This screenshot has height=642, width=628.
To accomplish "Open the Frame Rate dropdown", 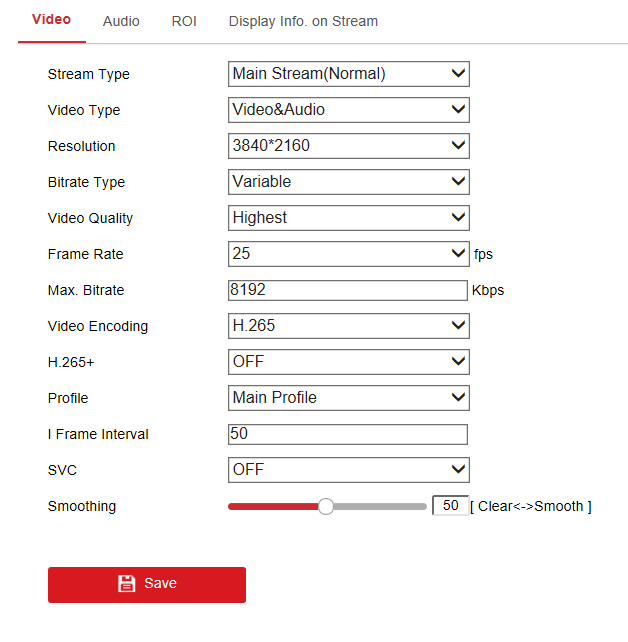I will [348, 254].
